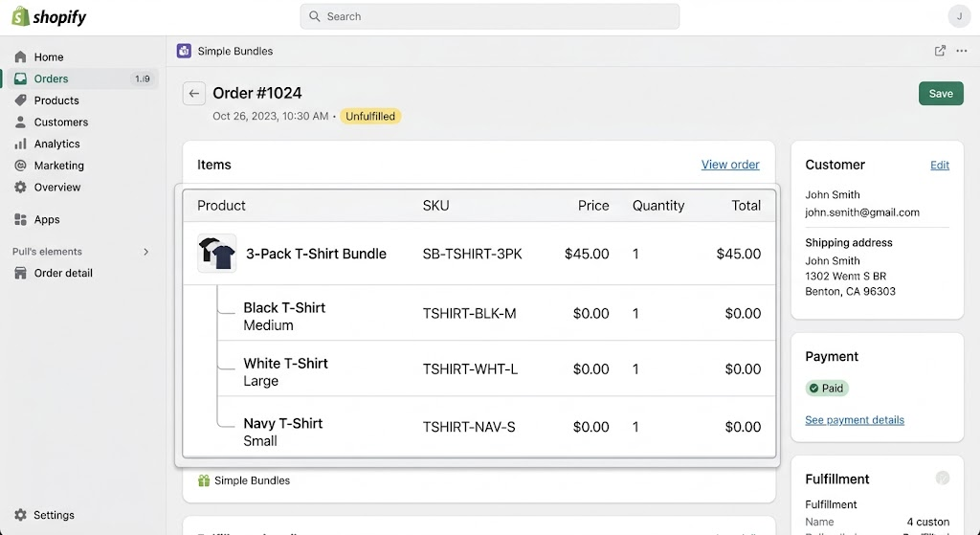
Task: Click the Quantity column header
Action: click(658, 206)
